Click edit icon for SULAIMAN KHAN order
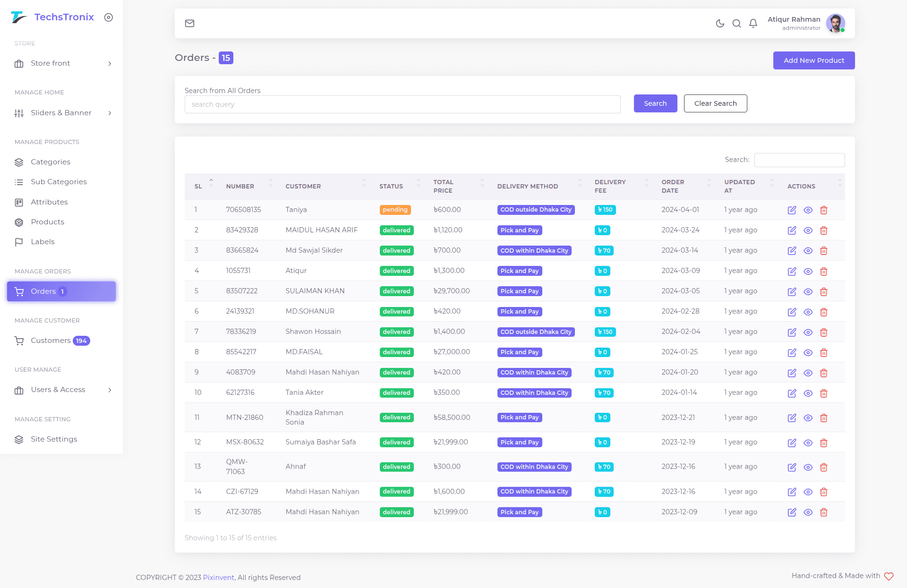The height and width of the screenshot is (588, 907). [x=792, y=291]
